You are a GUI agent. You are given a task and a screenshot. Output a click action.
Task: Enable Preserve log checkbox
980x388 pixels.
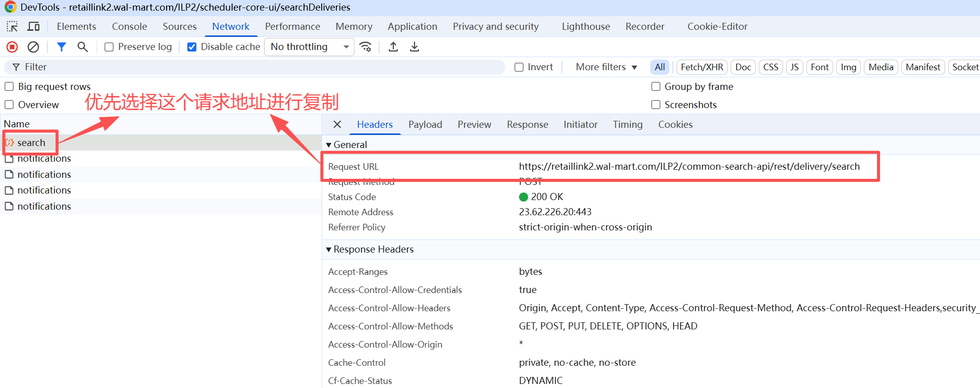point(109,47)
